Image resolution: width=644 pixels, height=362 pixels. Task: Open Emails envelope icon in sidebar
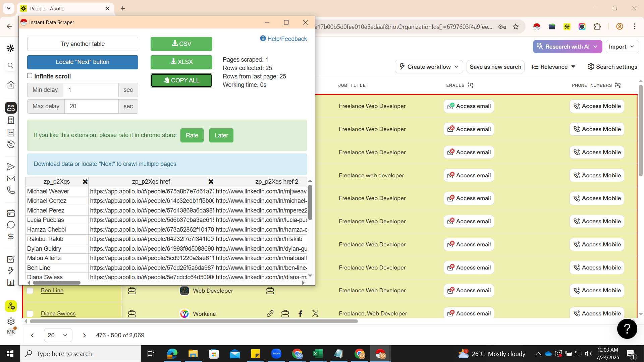11,179
